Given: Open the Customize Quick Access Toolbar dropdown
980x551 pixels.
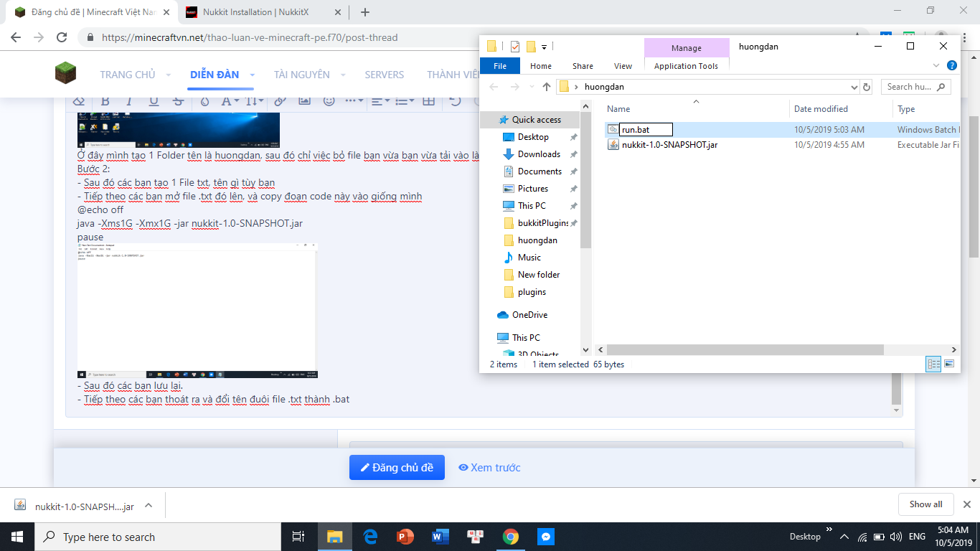Looking at the screenshot, I should tap(544, 47).
